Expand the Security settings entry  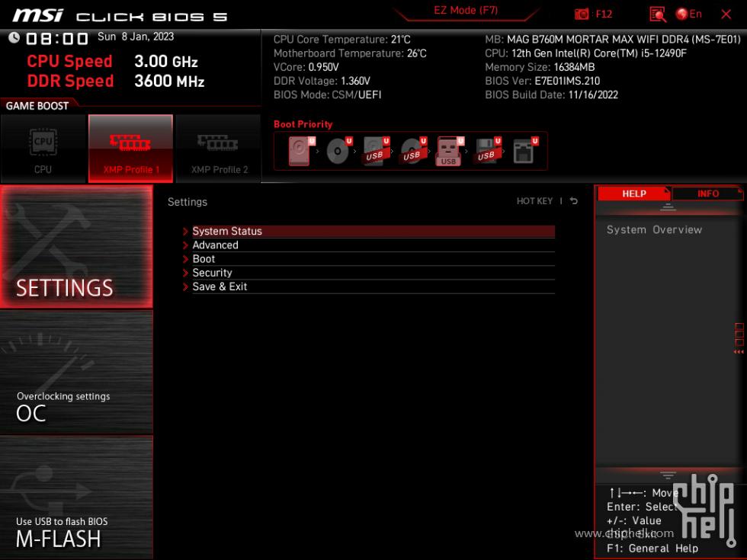211,272
